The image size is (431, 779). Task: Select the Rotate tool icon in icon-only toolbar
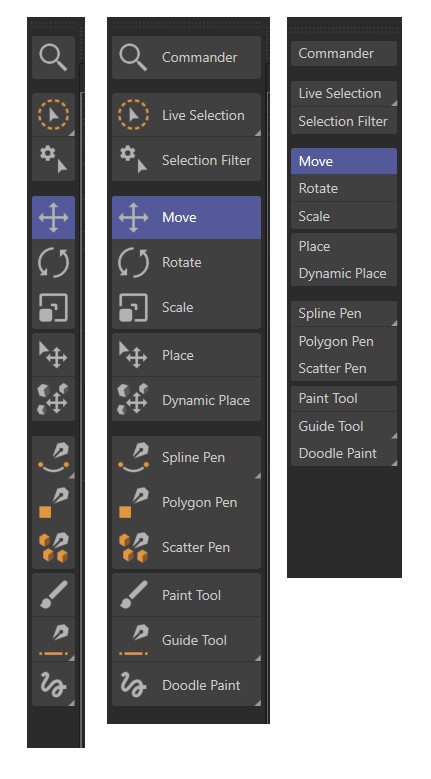pos(54,262)
